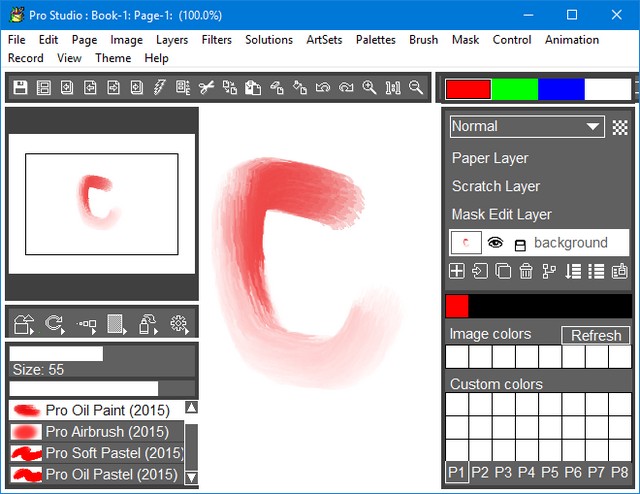Click the Save floppy disk icon
The height and width of the screenshot is (494, 640).
coord(20,88)
